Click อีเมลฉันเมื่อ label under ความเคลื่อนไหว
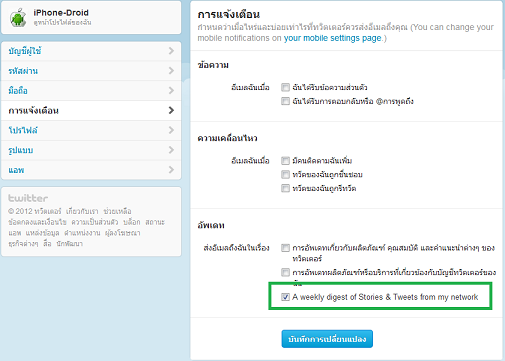The image size is (505, 361). pos(250,161)
